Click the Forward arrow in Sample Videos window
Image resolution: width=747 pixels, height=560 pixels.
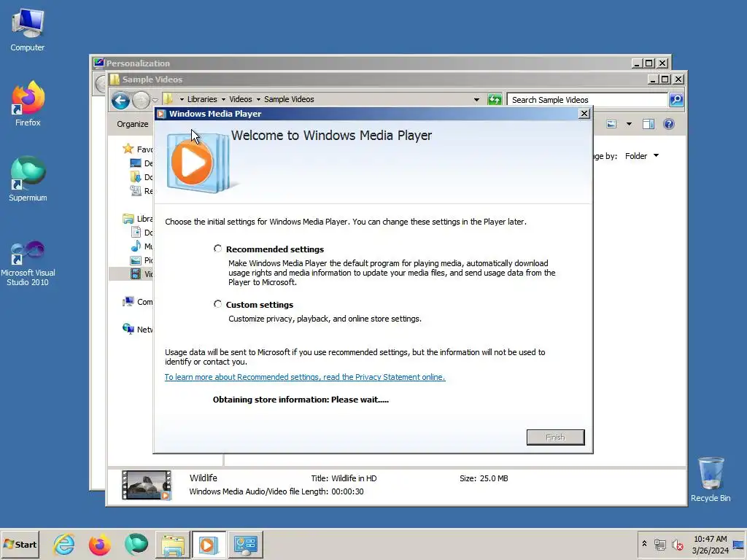tap(141, 101)
